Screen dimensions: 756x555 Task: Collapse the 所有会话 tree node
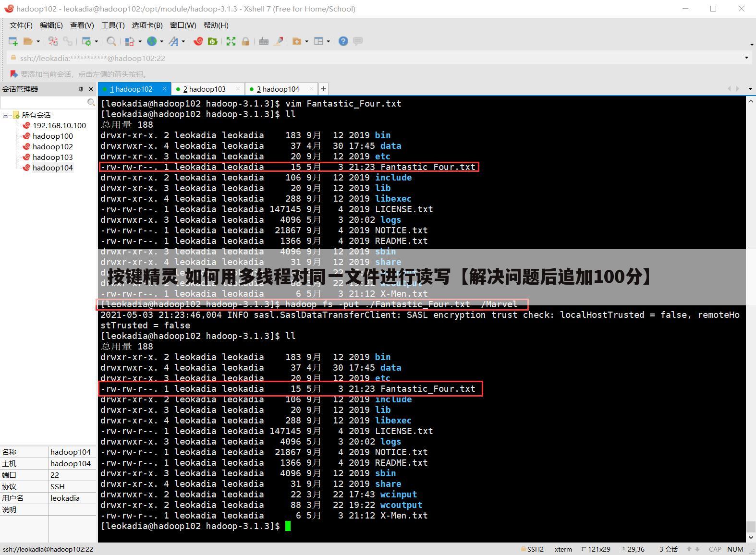click(x=6, y=115)
